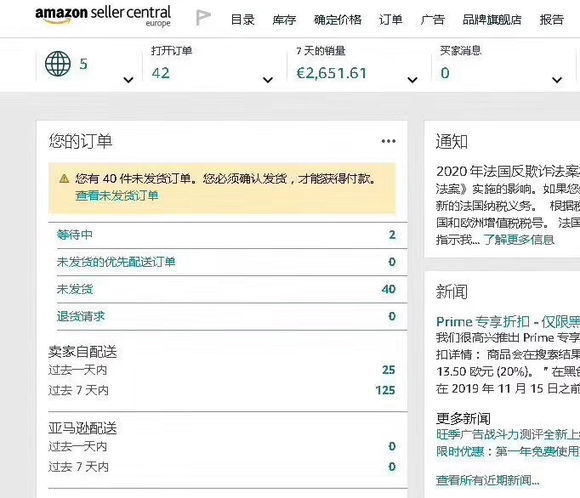The width and height of the screenshot is (580, 498).
Task: Click the marketplace count 5
Action: pyautogui.click(x=84, y=64)
